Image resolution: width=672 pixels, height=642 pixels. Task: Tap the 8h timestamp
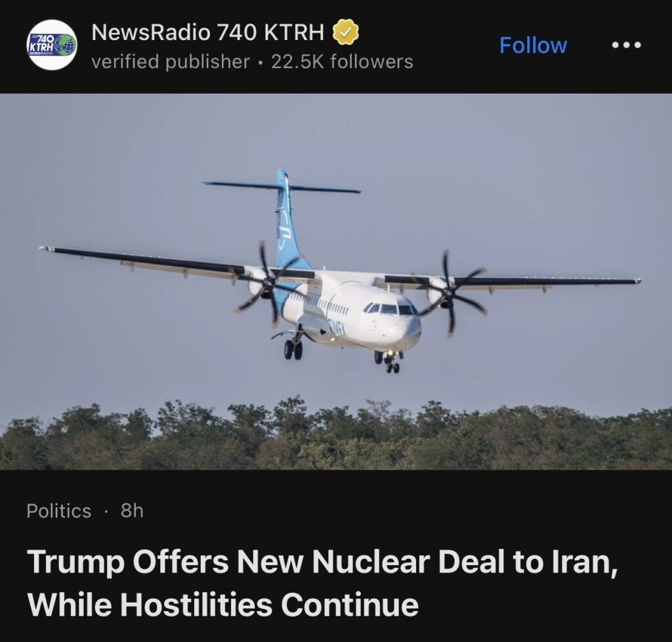[132, 510]
